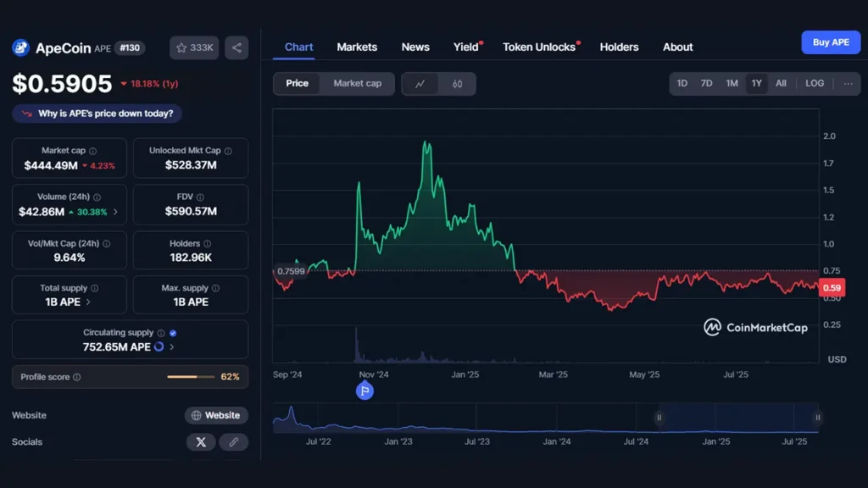Image resolution: width=868 pixels, height=488 pixels.
Task: Click the Buy APE button
Action: 831,42
